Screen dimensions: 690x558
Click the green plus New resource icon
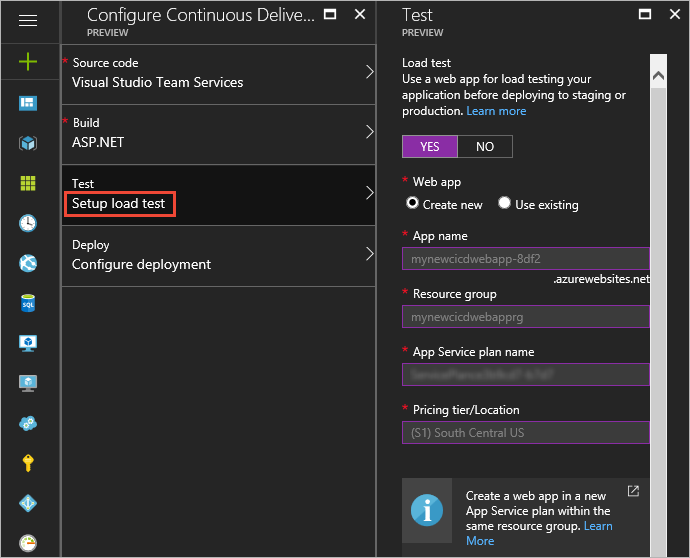[28, 61]
